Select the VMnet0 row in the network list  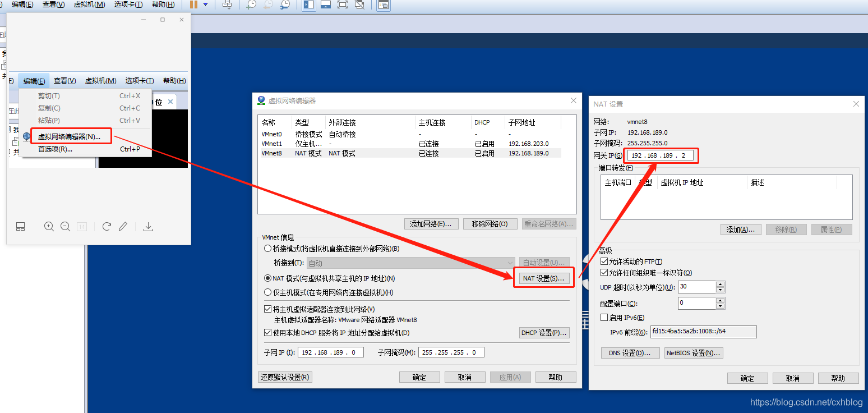(410, 134)
